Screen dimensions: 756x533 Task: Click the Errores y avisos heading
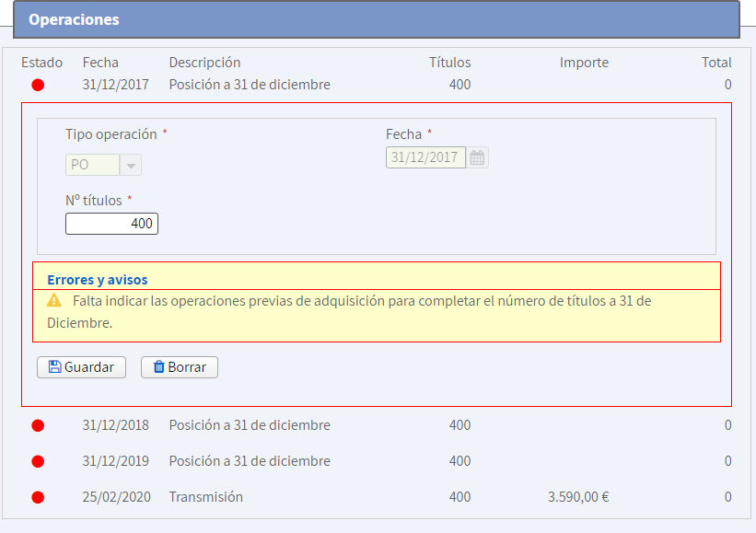point(97,279)
